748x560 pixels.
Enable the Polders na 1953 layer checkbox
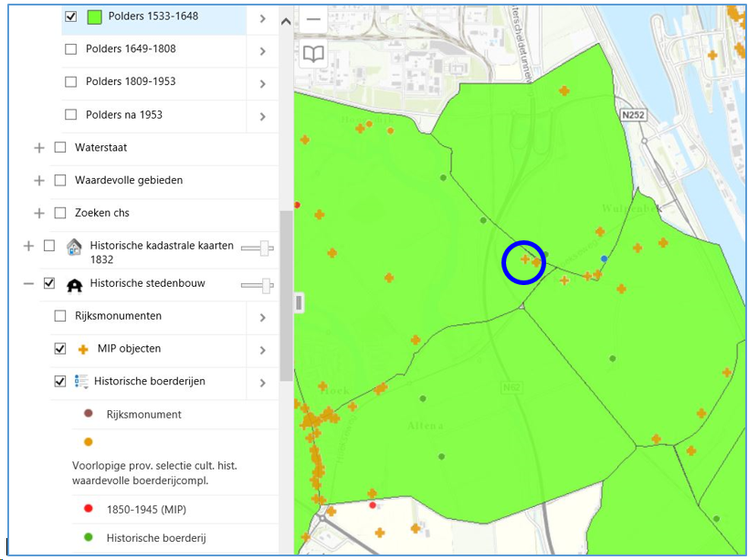coord(70,115)
